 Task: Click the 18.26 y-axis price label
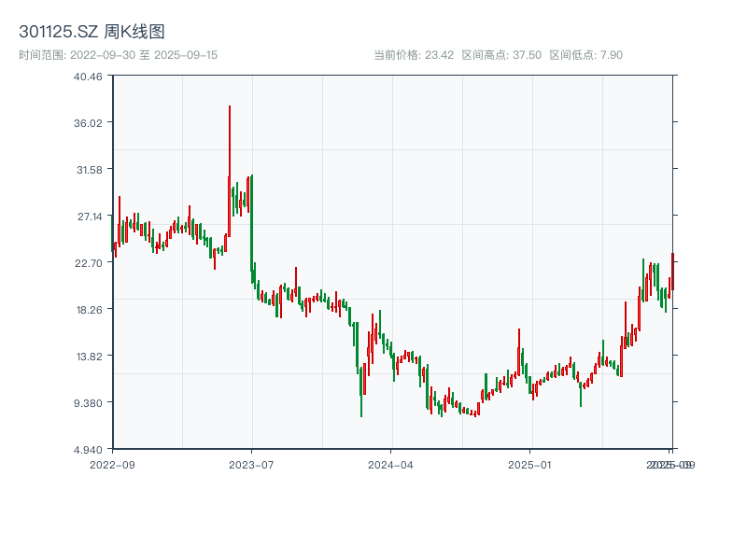tap(88, 309)
